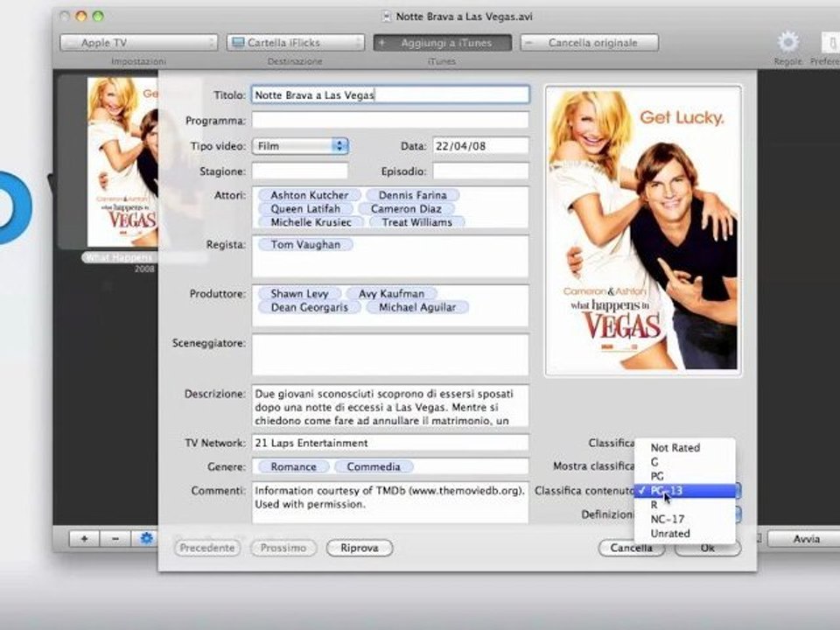This screenshot has width=840, height=630.
Task: Select the Dennis Farina actor token
Action: click(412, 195)
